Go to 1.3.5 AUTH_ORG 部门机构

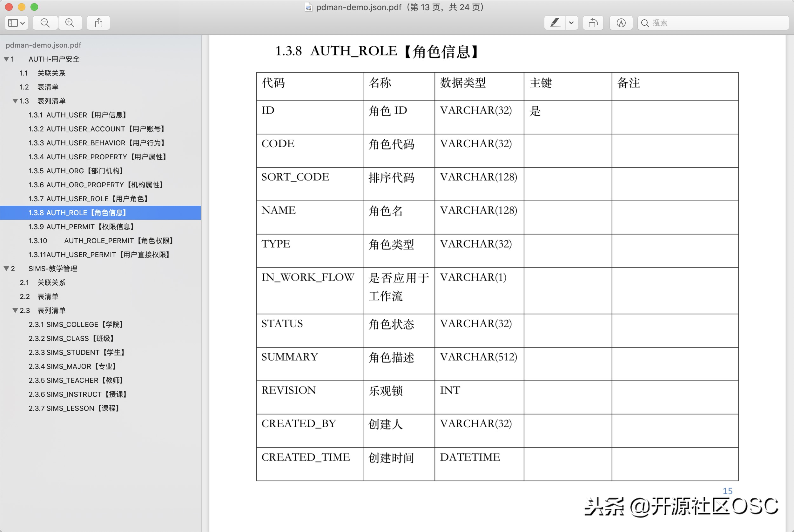(77, 171)
